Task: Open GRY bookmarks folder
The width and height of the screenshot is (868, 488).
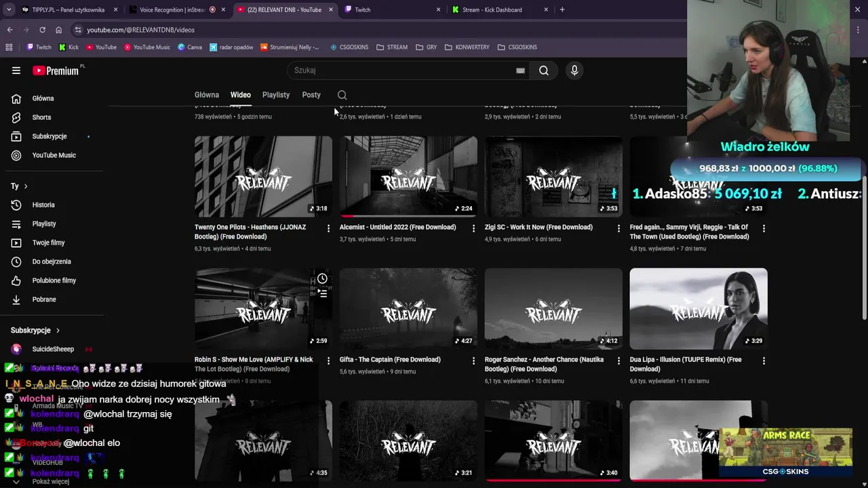Action: click(x=426, y=47)
